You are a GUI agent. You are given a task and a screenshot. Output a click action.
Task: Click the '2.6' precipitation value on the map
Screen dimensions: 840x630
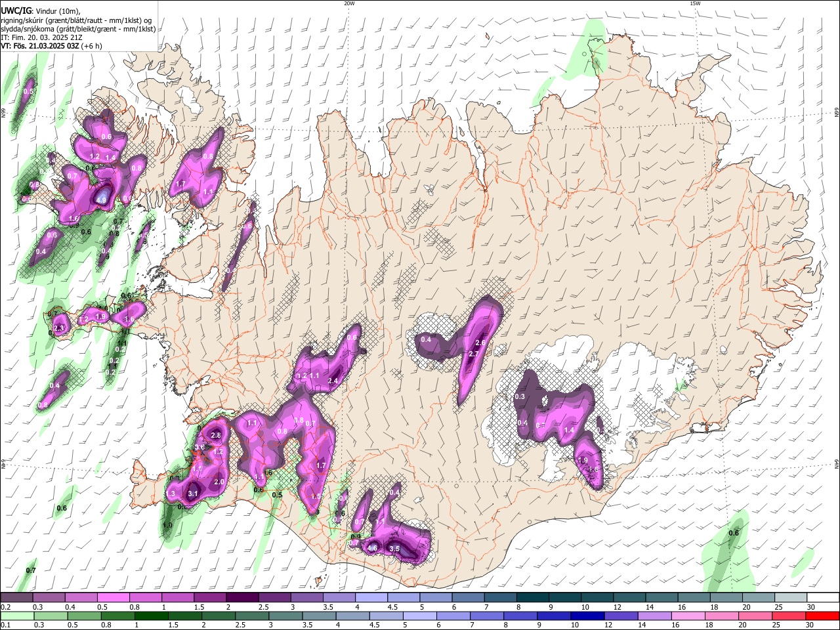pyautogui.click(x=480, y=343)
